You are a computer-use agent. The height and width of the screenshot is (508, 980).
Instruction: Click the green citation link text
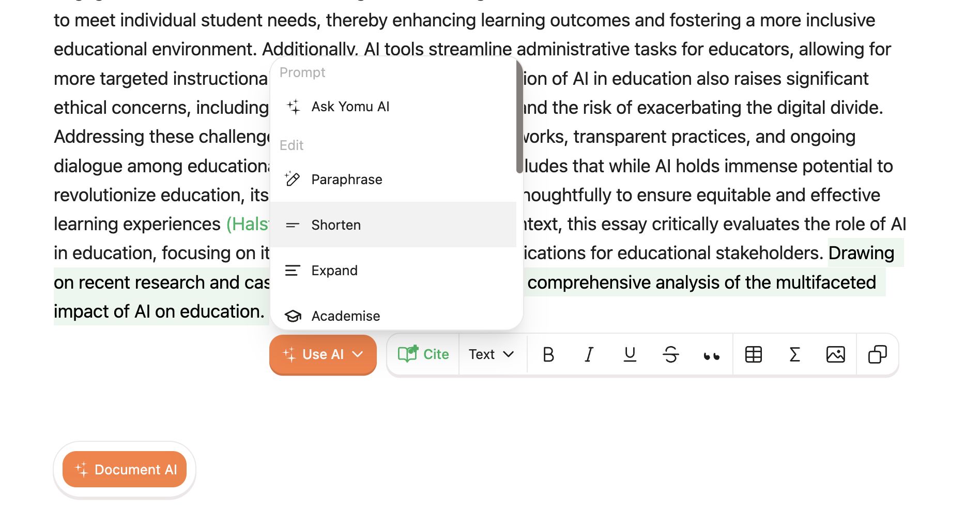248,224
